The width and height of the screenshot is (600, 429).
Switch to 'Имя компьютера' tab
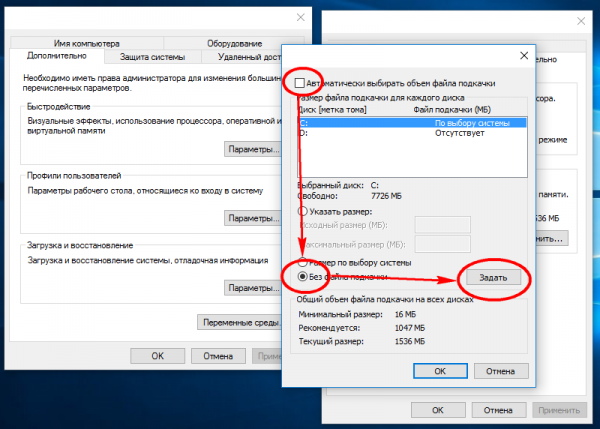[87, 43]
